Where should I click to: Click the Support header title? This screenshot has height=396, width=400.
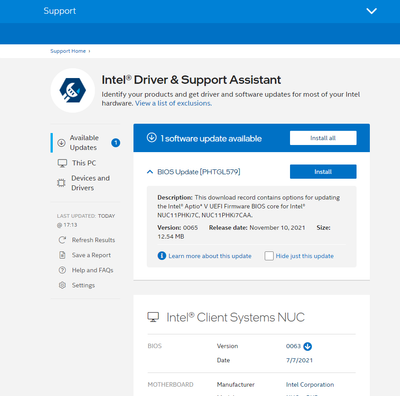click(x=60, y=11)
